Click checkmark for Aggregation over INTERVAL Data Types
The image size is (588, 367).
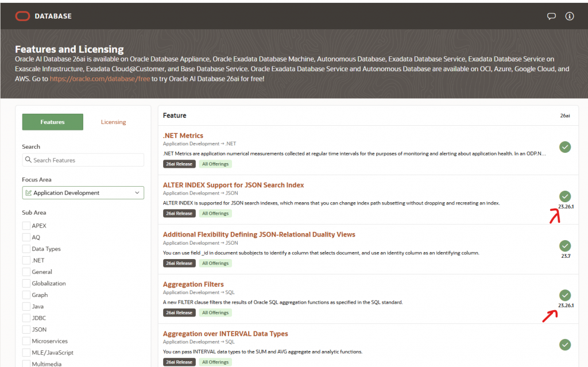pos(565,345)
